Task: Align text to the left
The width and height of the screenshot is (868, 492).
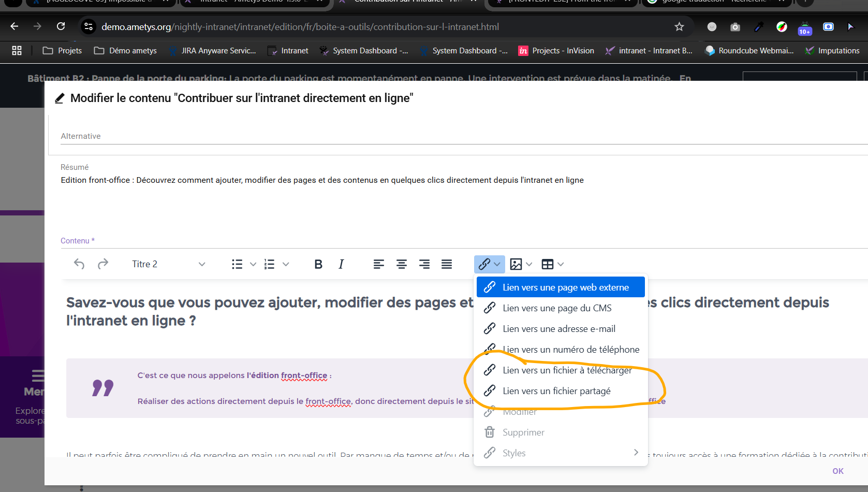Action: tap(379, 264)
